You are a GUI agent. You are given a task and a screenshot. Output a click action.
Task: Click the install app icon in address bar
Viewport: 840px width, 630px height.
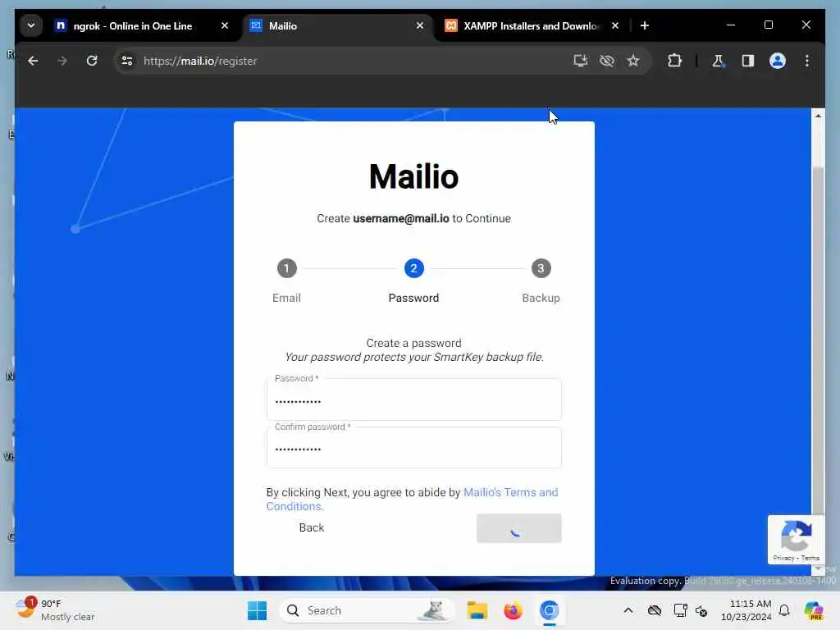tap(581, 61)
